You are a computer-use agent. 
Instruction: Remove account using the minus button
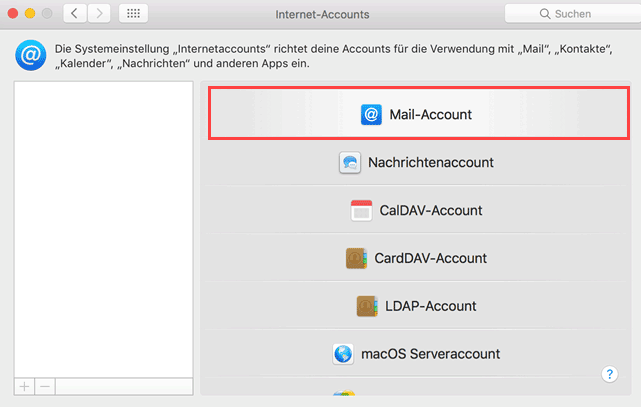click(x=45, y=386)
